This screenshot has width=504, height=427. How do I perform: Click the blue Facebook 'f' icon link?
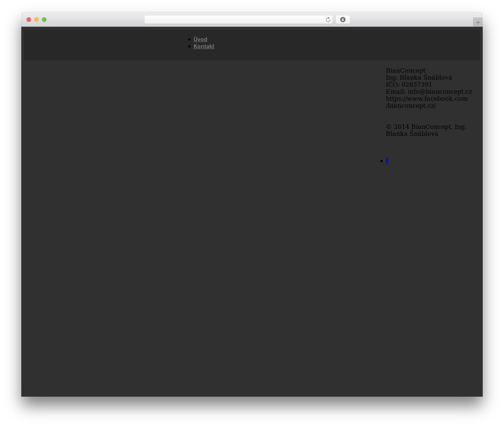point(387,161)
